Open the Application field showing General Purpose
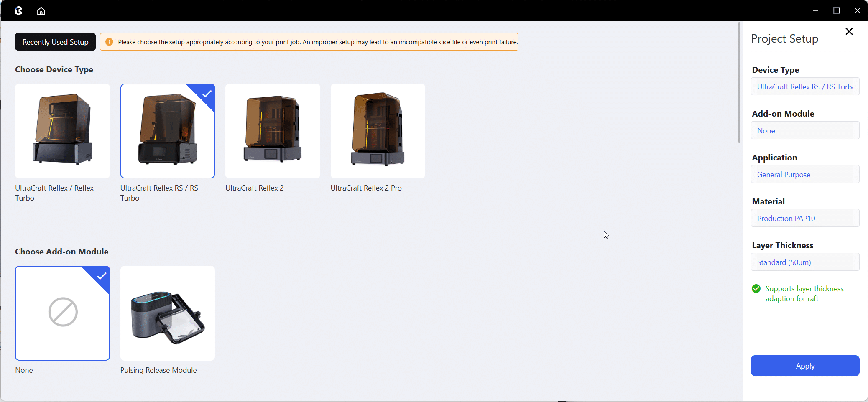Viewport: 868px width, 402px height. (805, 174)
